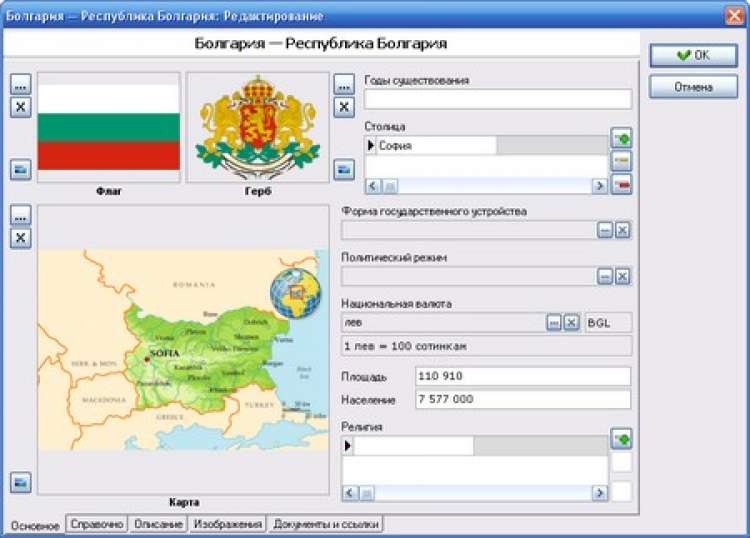Browse for a coat of arms image (Герб ellipsis)
Viewport: 750px width, 538px height.
[344, 84]
